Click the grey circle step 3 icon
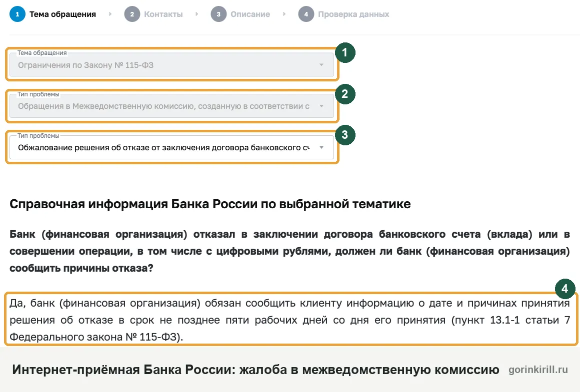The image size is (580, 392). [218, 14]
